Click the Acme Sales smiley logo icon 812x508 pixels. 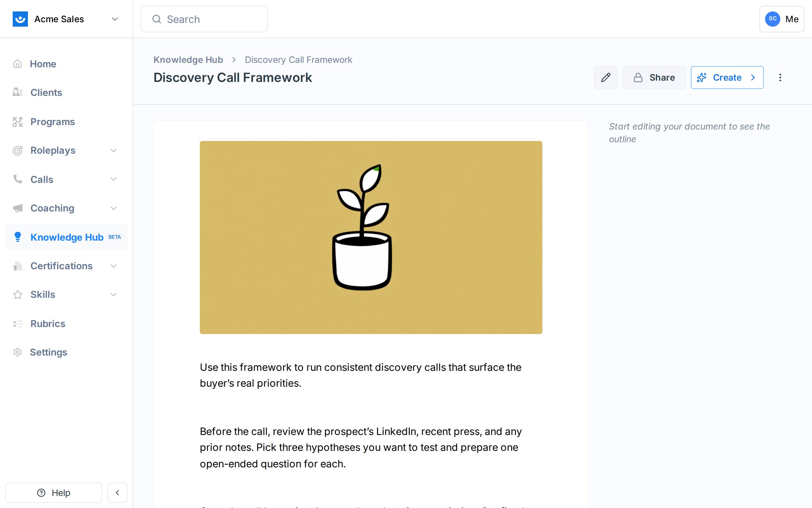pyautogui.click(x=20, y=19)
